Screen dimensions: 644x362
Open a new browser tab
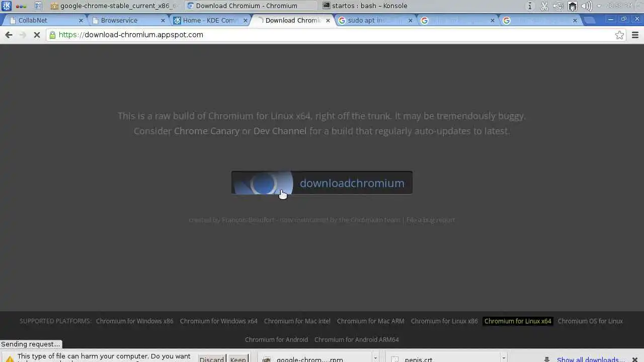coord(590,20)
